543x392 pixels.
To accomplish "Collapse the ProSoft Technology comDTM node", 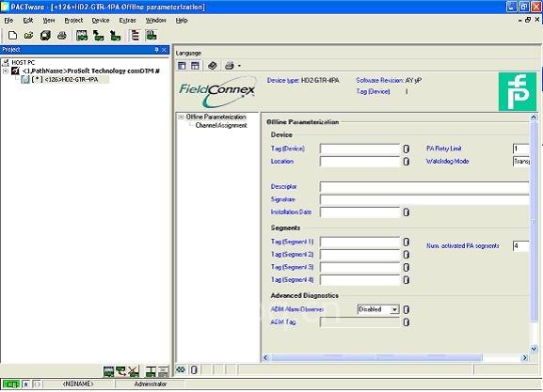I will point(6,71).
